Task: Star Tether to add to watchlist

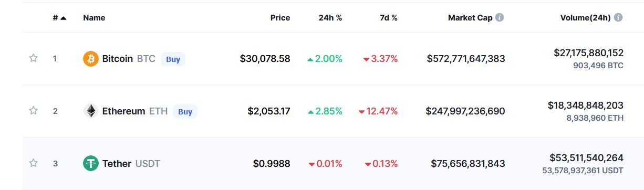Action: (x=33, y=163)
